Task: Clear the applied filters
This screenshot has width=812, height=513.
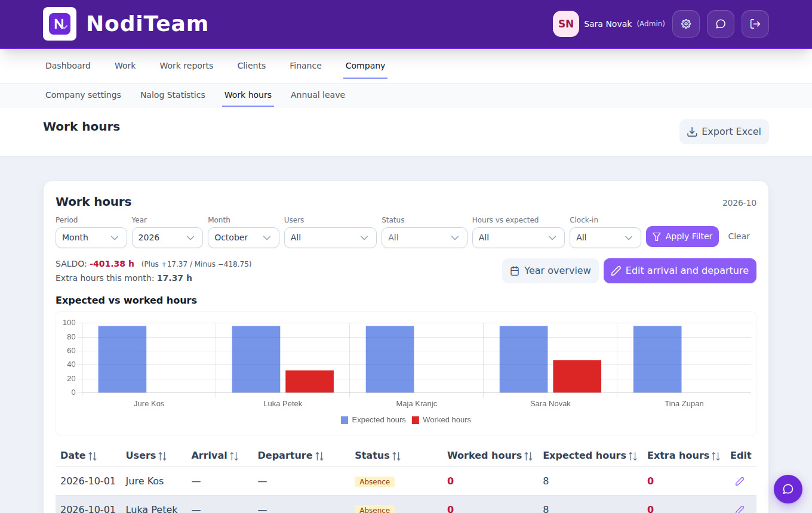Action: tap(739, 237)
